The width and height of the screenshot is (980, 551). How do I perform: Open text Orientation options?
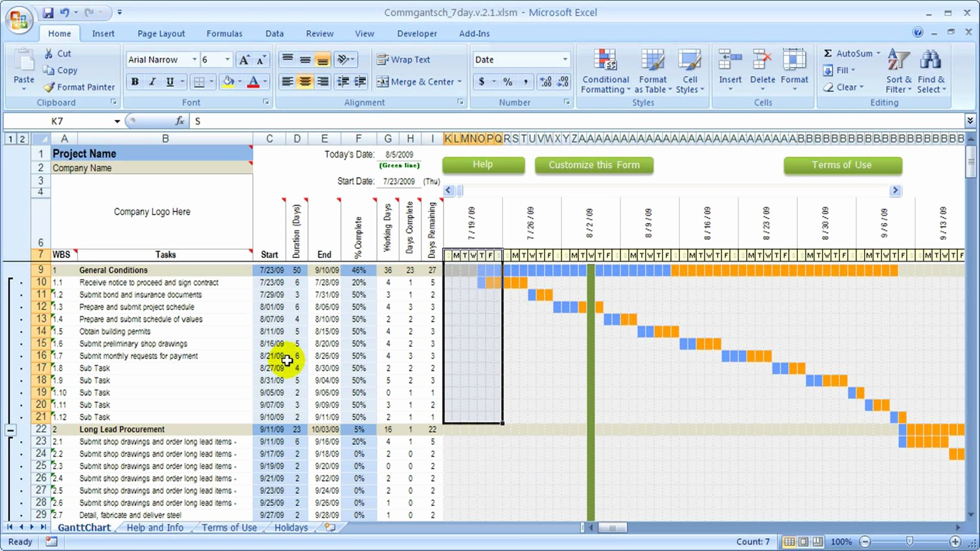tap(346, 60)
